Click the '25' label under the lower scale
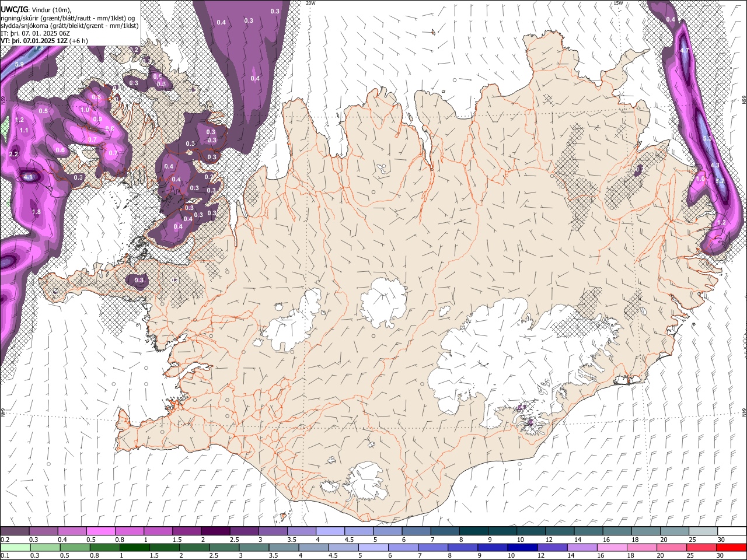The height and width of the screenshot is (560, 747). pyautogui.click(x=691, y=555)
